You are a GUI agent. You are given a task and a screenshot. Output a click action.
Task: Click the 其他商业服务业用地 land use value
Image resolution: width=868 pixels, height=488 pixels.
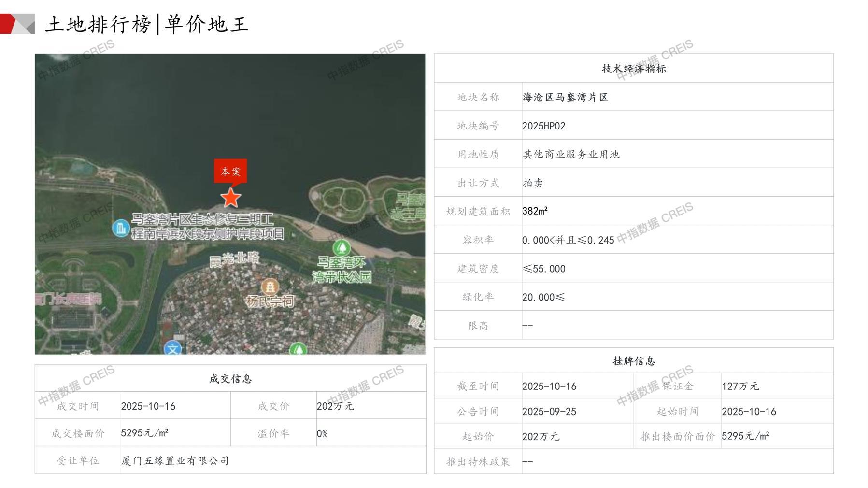click(571, 155)
